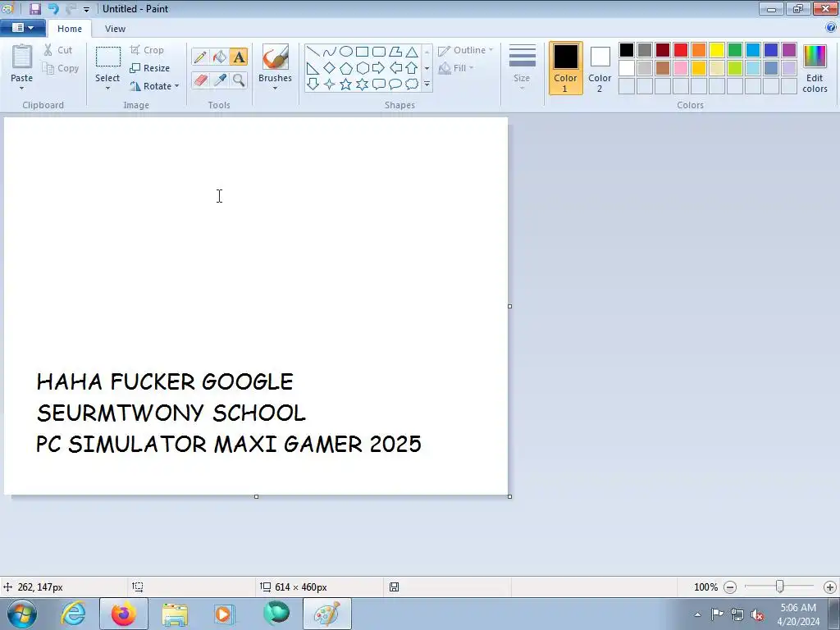
Task: Pick the pink color swatch
Action: click(x=681, y=68)
